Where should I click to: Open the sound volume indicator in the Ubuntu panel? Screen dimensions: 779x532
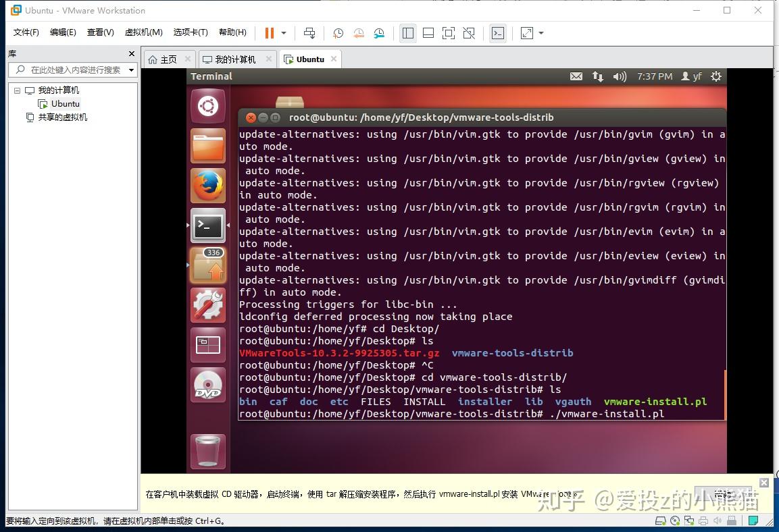pyautogui.click(x=620, y=76)
